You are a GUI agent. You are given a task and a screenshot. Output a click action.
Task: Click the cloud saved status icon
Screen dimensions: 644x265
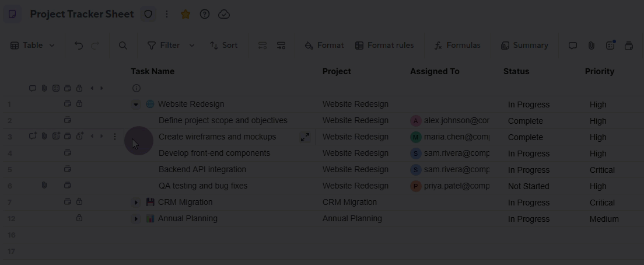(224, 15)
